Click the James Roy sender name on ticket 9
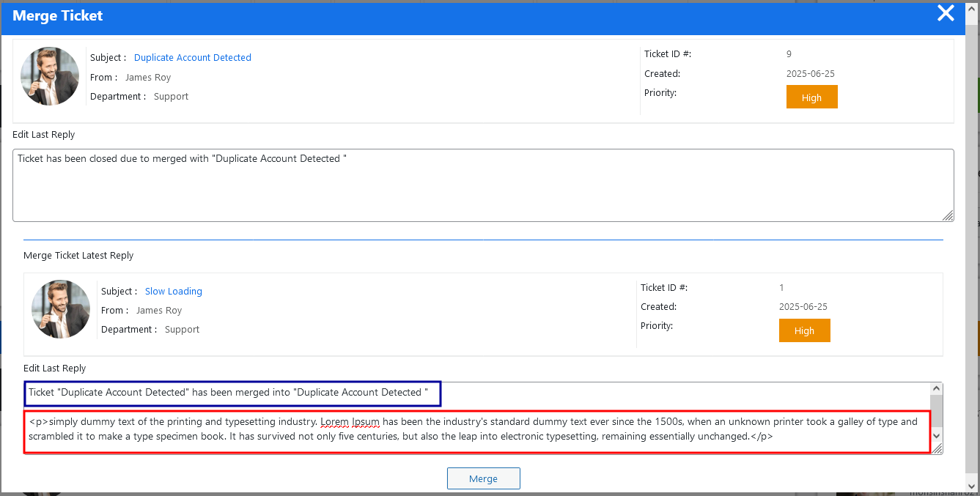The width and height of the screenshot is (980, 496). click(x=148, y=78)
